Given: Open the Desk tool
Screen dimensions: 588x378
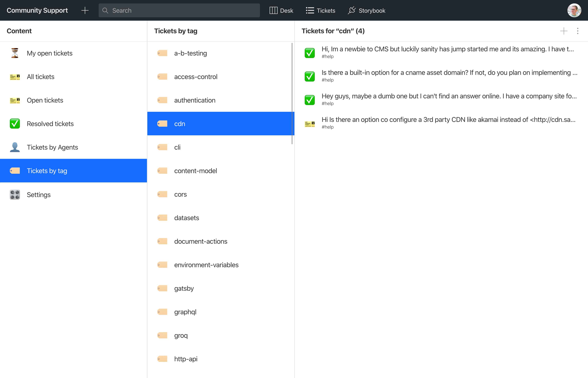Looking at the screenshot, I should click(281, 10).
